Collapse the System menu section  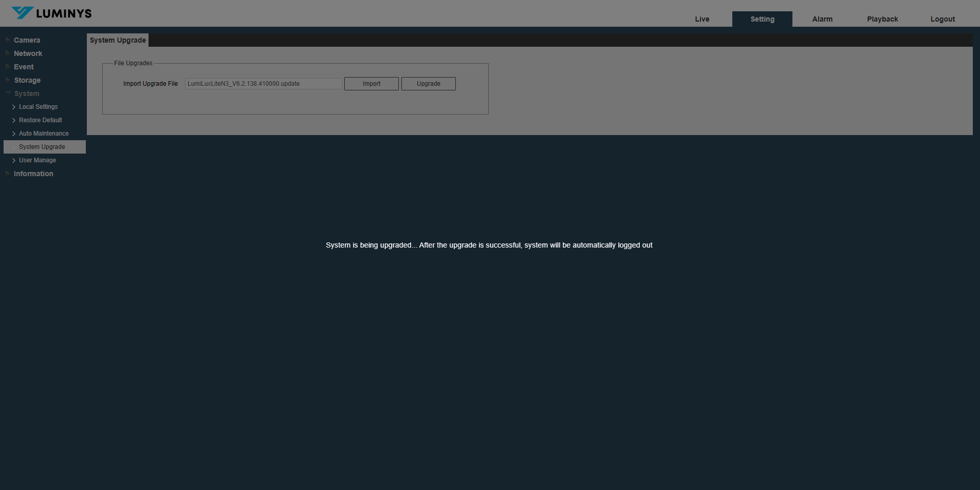(27, 93)
